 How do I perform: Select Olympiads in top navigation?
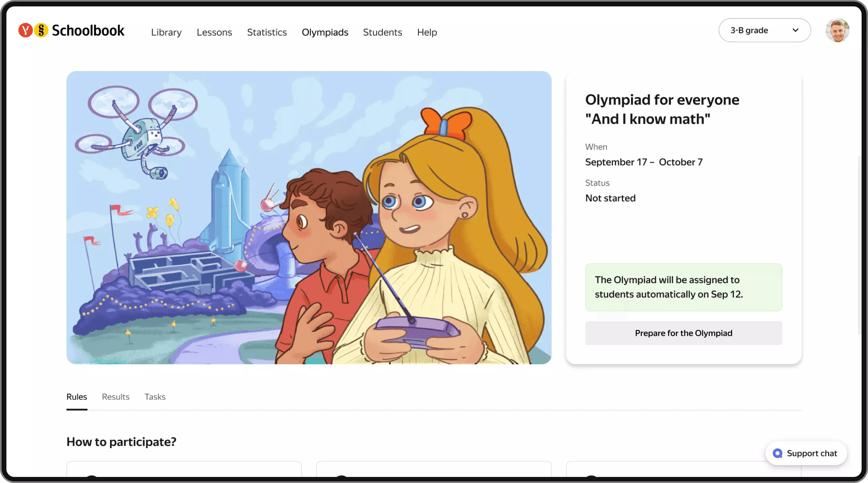(x=325, y=32)
